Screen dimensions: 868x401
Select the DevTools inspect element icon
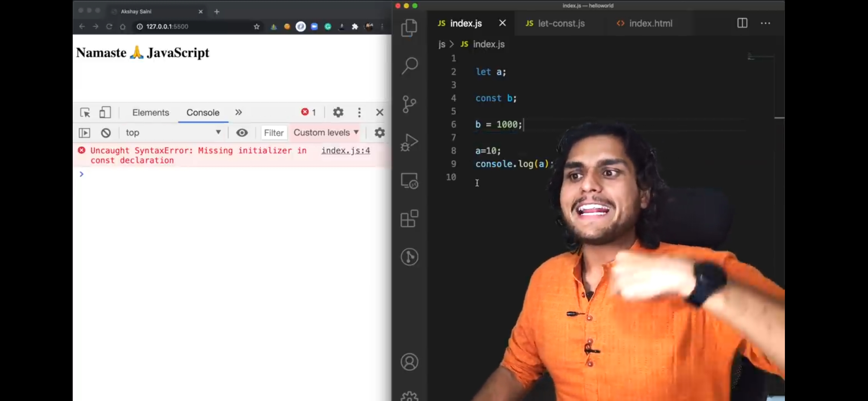coord(85,113)
